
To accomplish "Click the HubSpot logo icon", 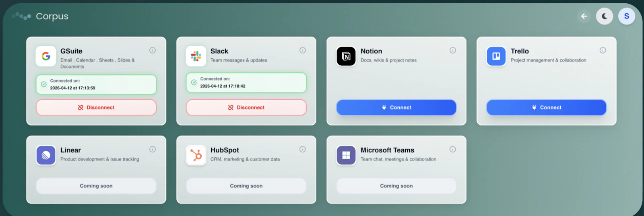I will tap(196, 155).
